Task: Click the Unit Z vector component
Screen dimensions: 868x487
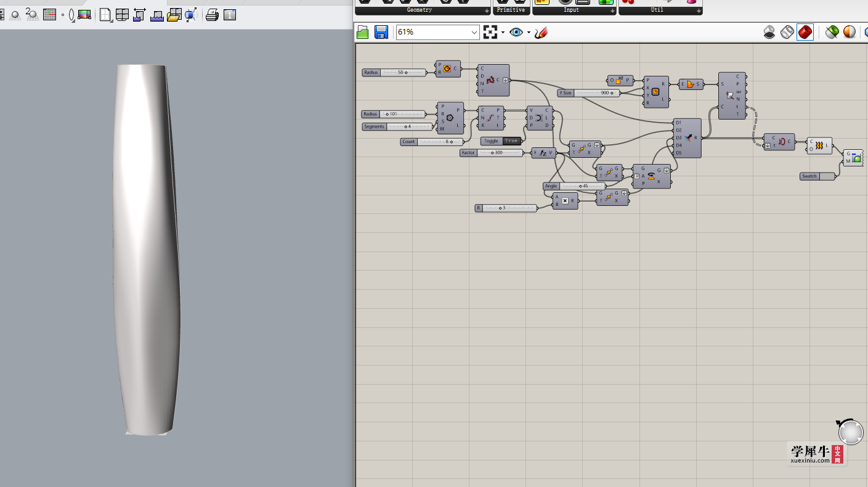Action: 543,153
